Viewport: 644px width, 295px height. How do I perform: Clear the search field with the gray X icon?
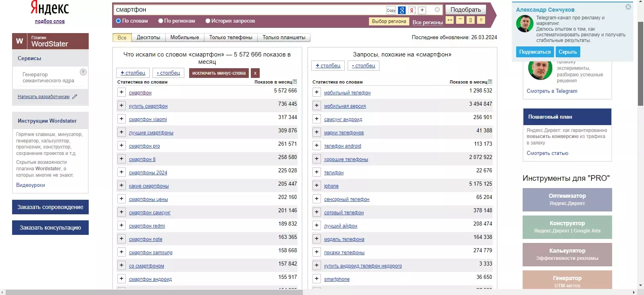click(437, 10)
